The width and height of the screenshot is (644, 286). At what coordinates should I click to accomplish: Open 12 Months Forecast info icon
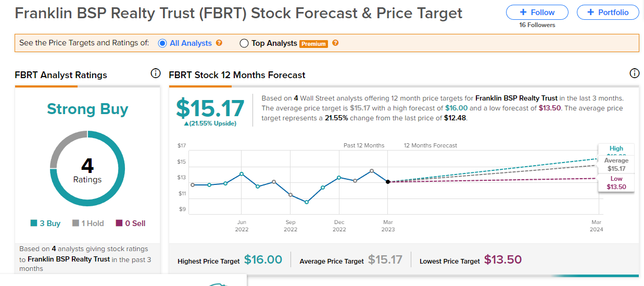(634, 73)
